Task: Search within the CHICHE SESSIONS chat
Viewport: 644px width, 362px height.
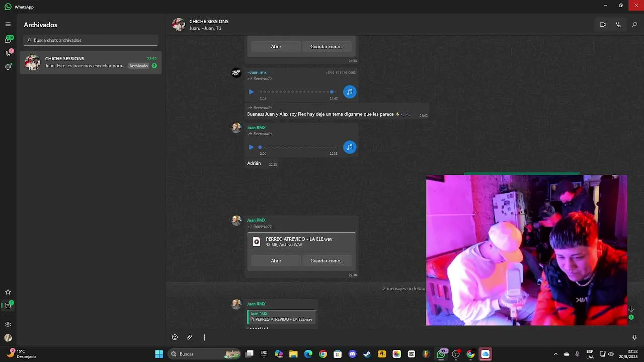Action: (634, 25)
